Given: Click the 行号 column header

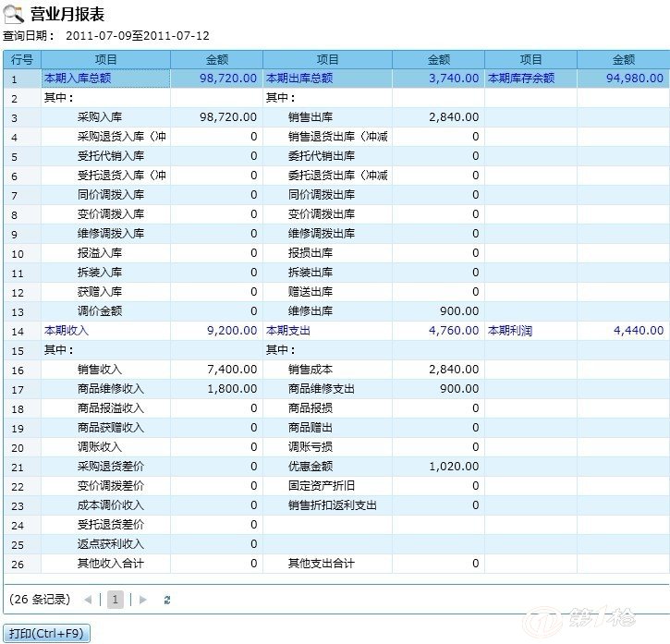Looking at the screenshot, I should pos(22,59).
